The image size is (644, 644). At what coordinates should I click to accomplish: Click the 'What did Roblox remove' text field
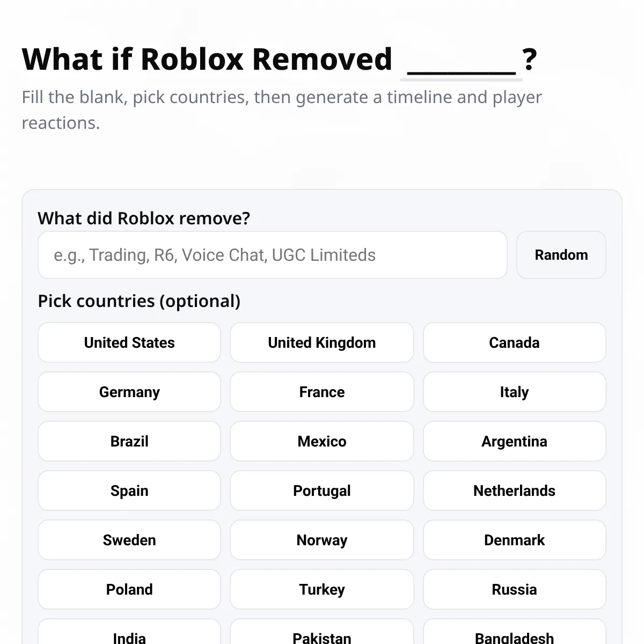(272, 255)
